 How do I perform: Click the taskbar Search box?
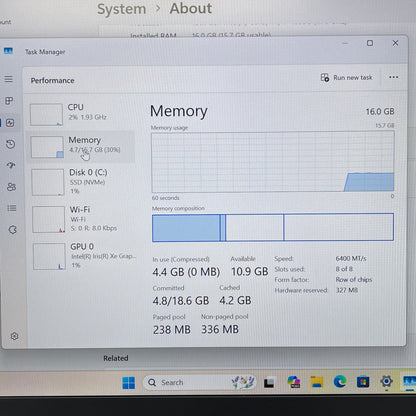200,382
